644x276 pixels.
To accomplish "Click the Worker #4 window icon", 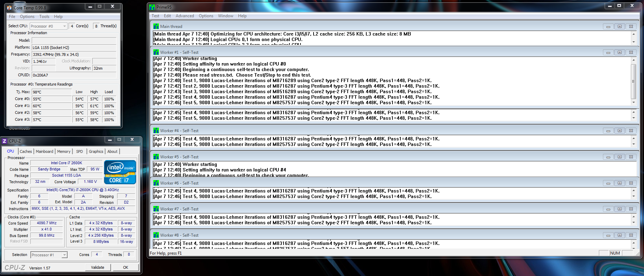I will (x=156, y=131).
